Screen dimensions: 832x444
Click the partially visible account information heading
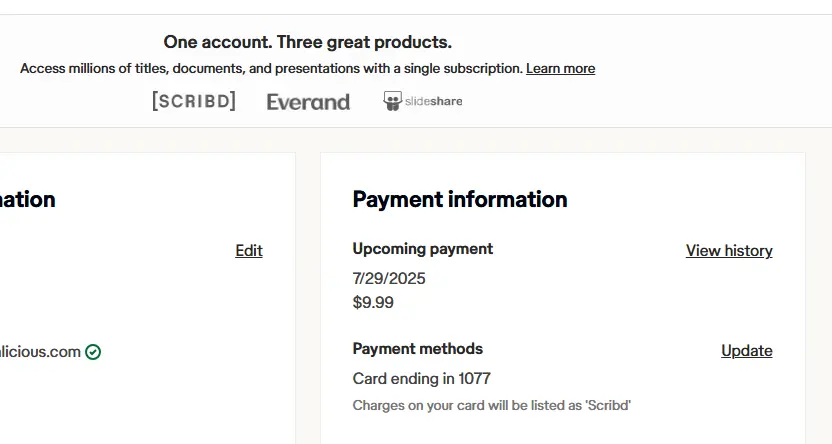tap(28, 199)
